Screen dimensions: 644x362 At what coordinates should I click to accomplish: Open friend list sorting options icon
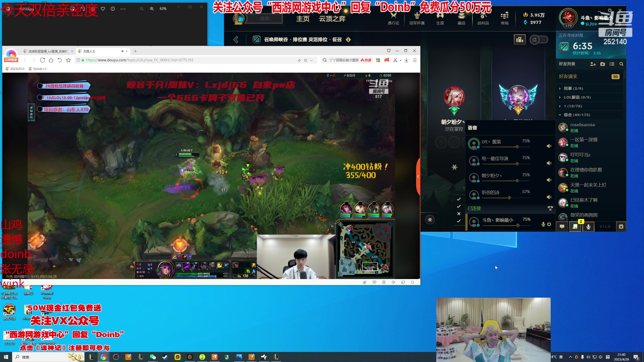[x=612, y=64]
